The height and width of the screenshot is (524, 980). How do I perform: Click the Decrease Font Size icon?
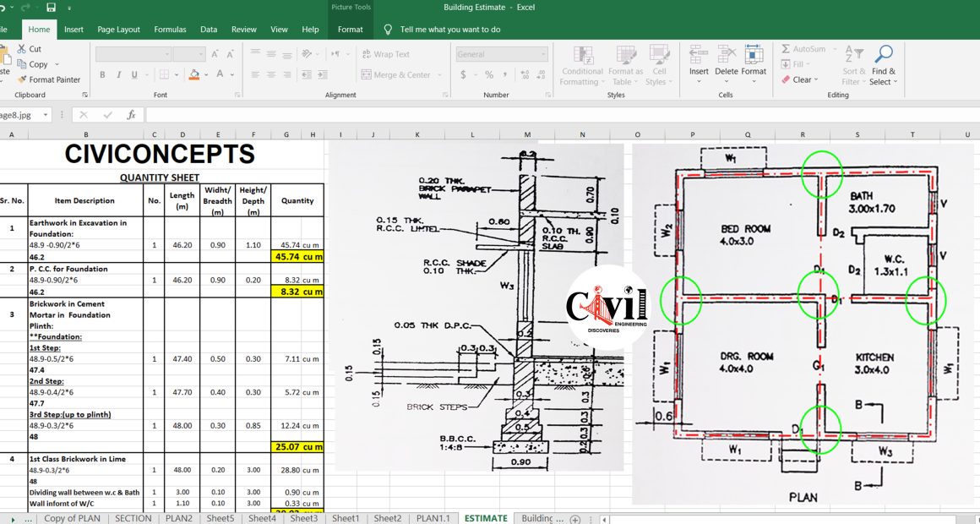[x=230, y=54]
